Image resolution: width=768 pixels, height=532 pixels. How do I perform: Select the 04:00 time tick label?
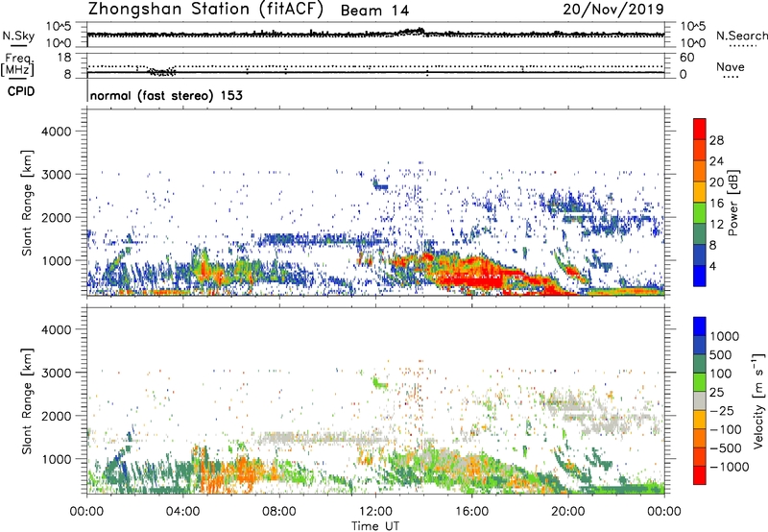[x=183, y=512]
